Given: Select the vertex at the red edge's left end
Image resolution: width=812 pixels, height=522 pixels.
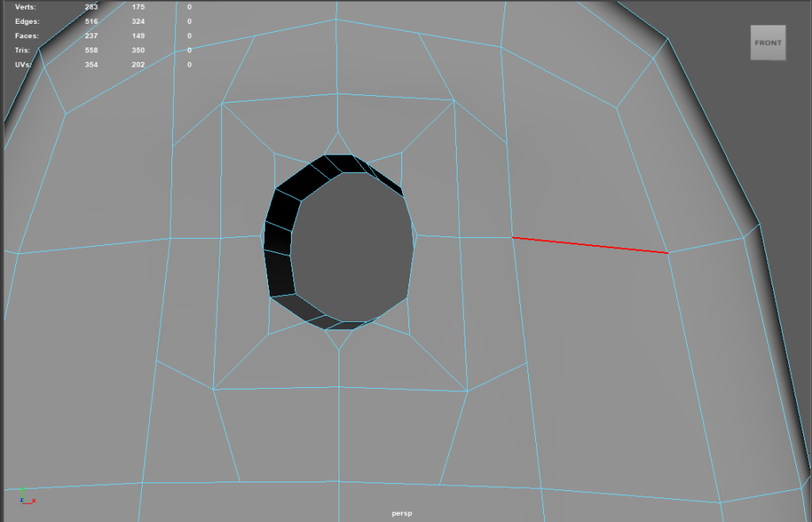Looking at the screenshot, I should (512, 237).
